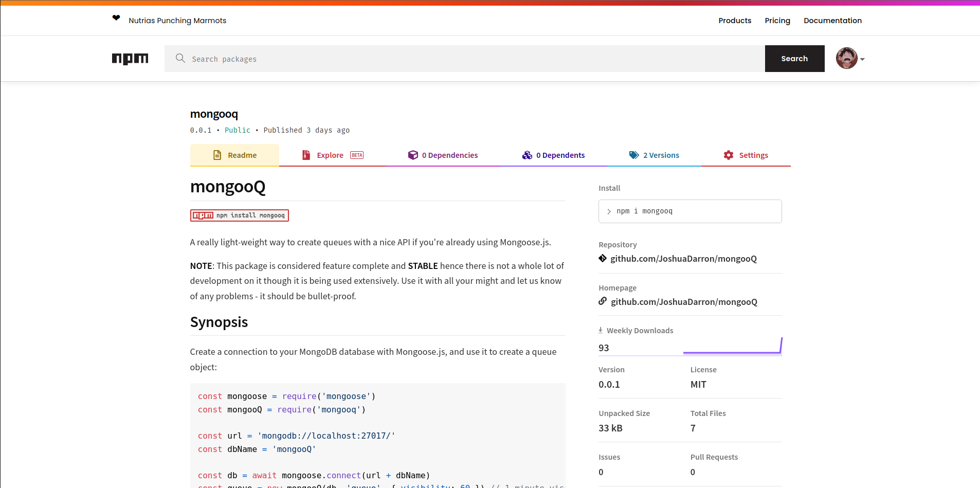Click the homepage chain-link icon
Viewport: 980px width, 488px height.
tap(603, 301)
